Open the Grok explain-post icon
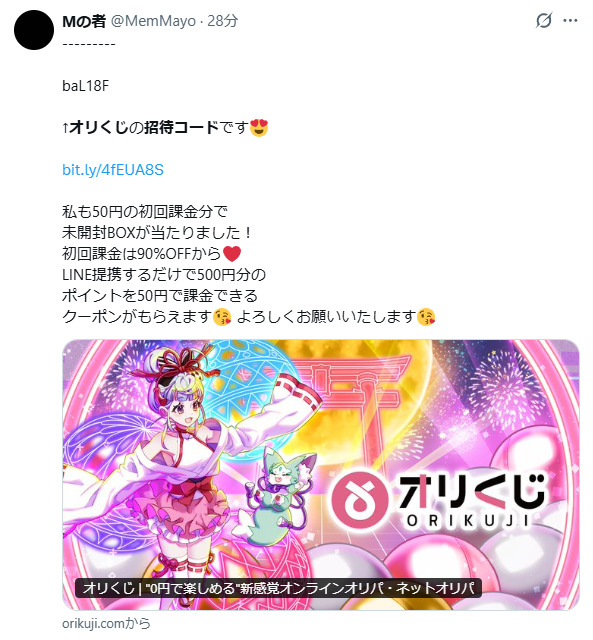This screenshot has height=640, width=593. [544, 20]
